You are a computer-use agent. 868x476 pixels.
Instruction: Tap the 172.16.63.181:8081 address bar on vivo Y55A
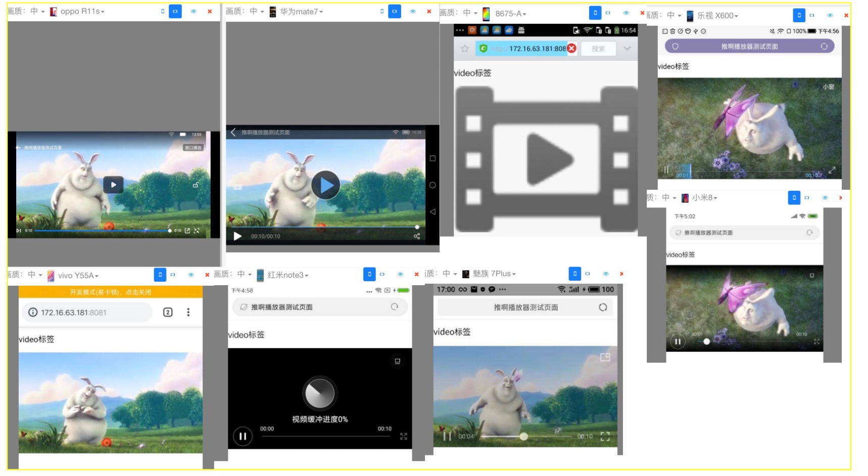pos(87,312)
